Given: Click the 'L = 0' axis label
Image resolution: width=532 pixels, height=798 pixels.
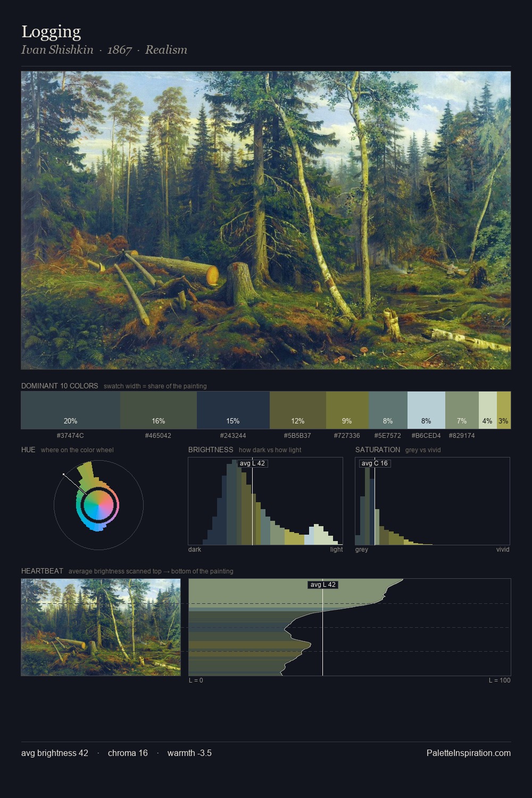Looking at the screenshot, I should pos(196,680).
